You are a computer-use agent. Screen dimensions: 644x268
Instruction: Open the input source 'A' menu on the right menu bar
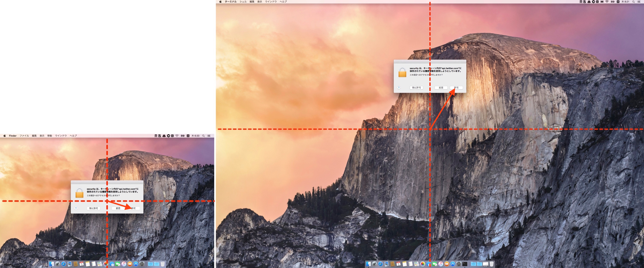coord(618,2)
